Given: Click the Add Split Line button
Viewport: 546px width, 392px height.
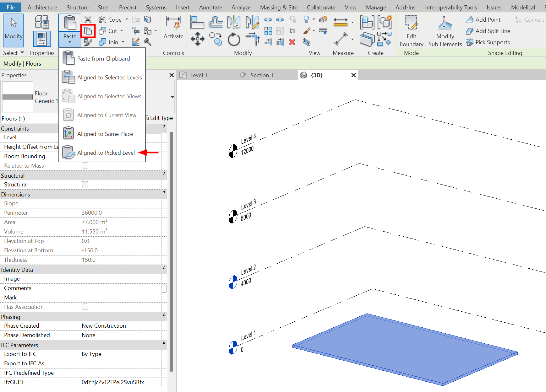Looking at the screenshot, I should click(x=488, y=31).
